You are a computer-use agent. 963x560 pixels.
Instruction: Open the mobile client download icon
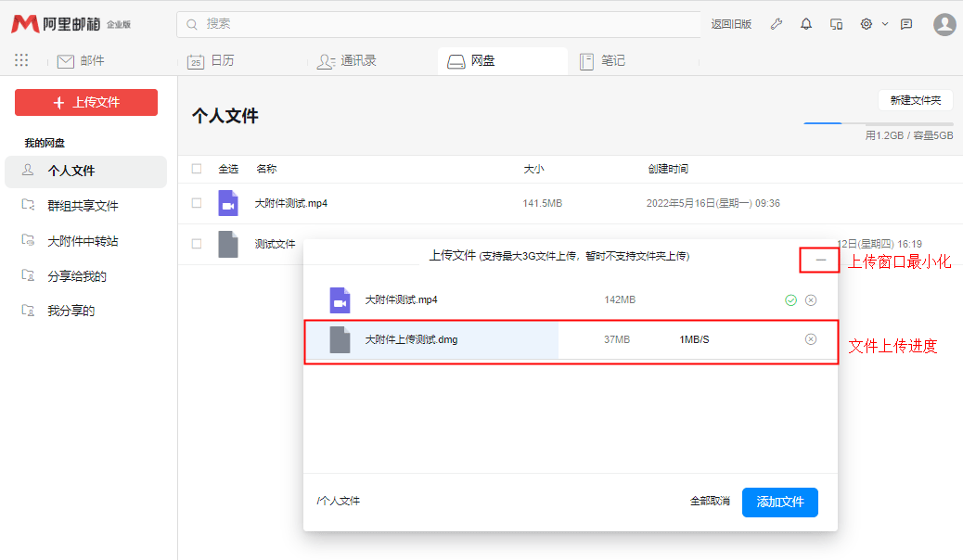tap(836, 24)
